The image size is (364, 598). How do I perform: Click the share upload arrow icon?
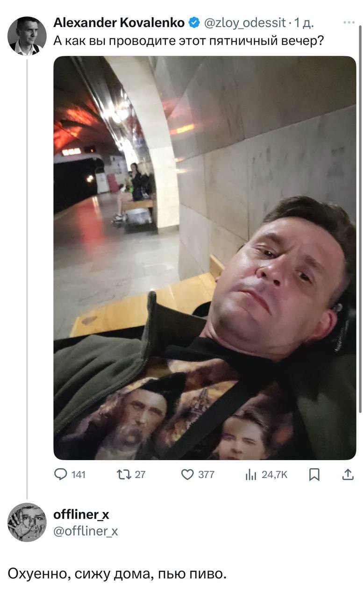point(348,475)
